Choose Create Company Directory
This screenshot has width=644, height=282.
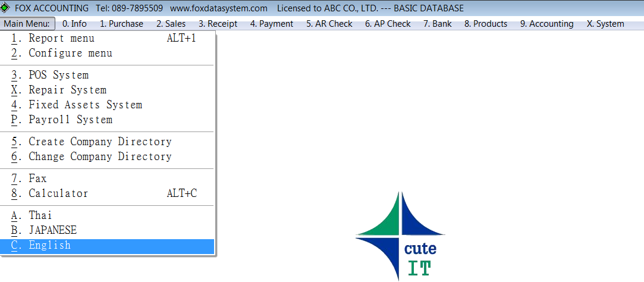[x=107, y=142]
